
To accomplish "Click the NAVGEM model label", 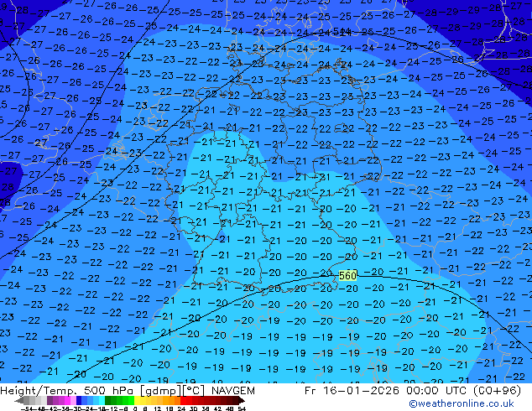I will click(232, 391).
